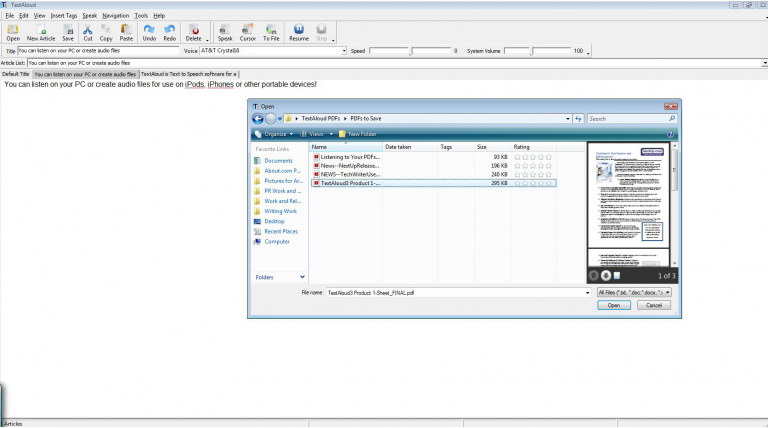
Task: Click the Cursor toolbar icon
Action: (x=248, y=32)
